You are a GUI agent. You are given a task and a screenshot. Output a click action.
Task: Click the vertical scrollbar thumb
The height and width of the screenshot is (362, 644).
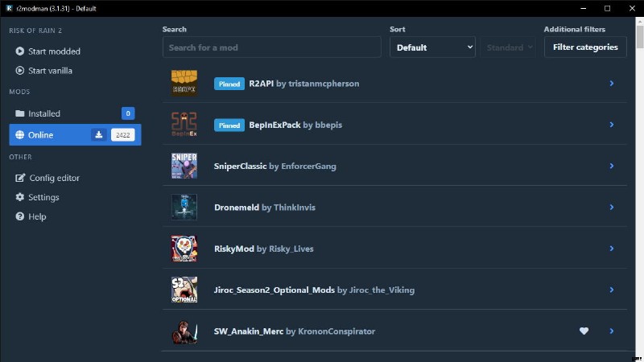pyautogui.click(x=639, y=37)
